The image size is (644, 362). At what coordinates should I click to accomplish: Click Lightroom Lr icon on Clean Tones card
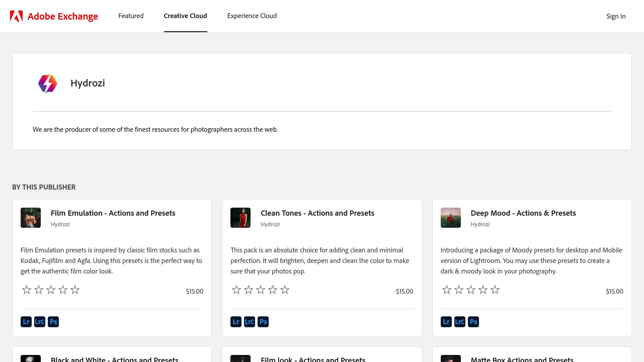click(236, 322)
